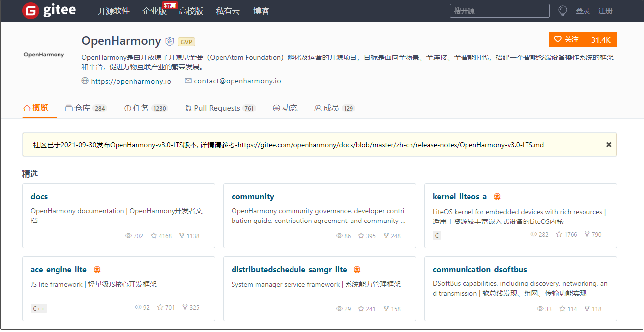Image resolution: width=644 pixels, height=332 pixels.
Task: Click the fork icon on distributedschedule_samgr_lite card
Action: (386, 309)
